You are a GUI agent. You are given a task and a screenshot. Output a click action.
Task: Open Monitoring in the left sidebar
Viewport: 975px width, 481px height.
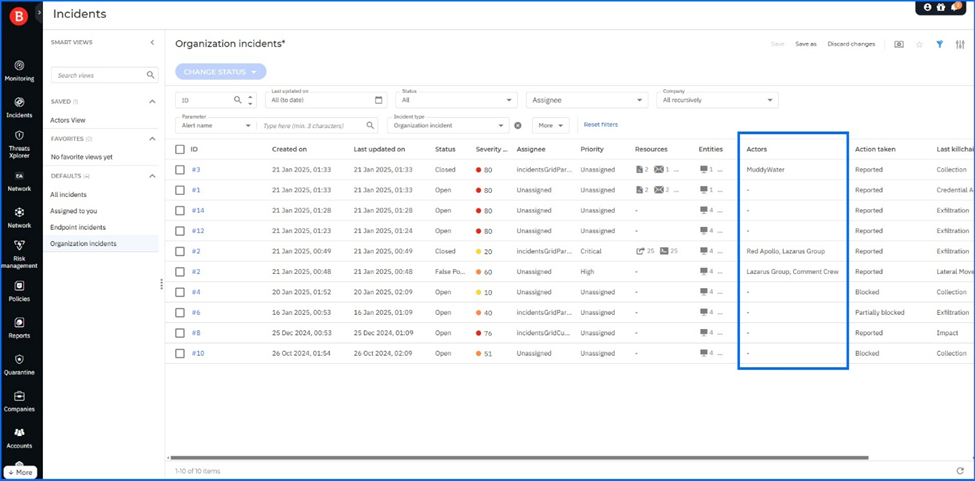(19, 70)
